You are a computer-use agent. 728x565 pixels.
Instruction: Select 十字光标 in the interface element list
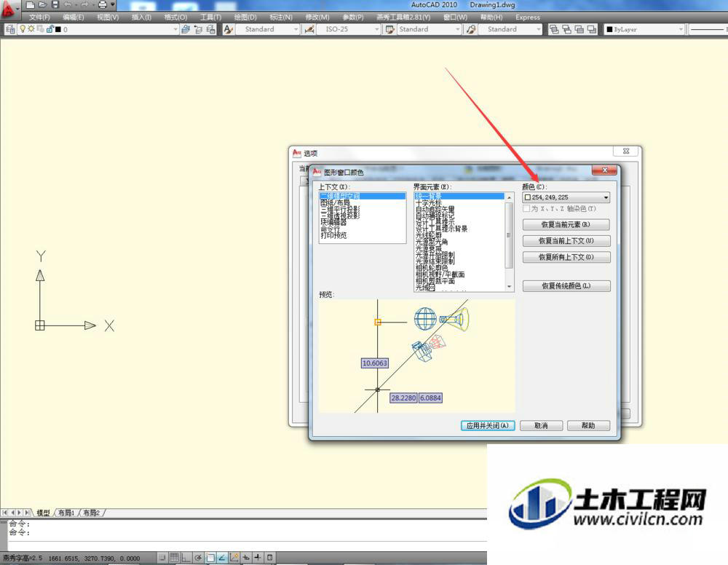(x=428, y=203)
